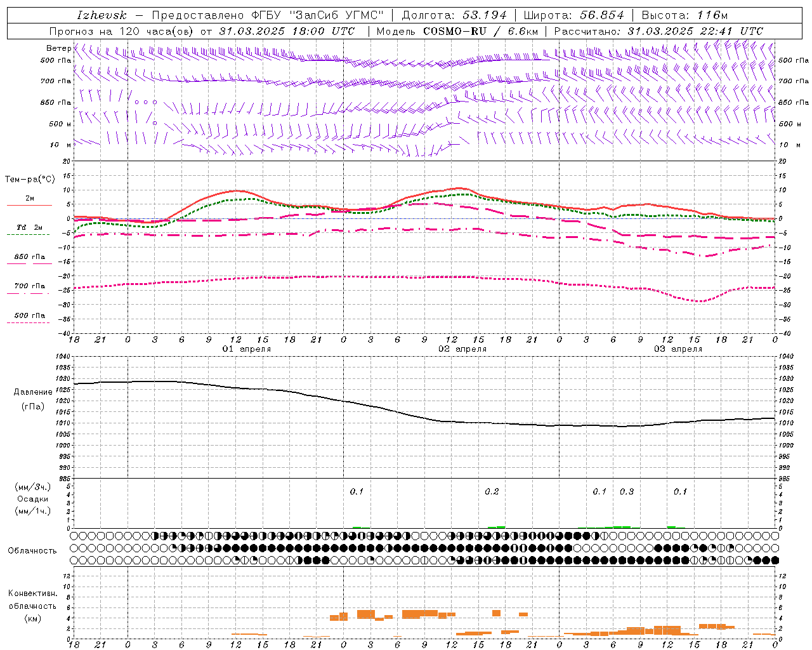The height and width of the screenshot is (650, 812).
Task: Click the Долгота: 53.194 value
Action: point(454,15)
